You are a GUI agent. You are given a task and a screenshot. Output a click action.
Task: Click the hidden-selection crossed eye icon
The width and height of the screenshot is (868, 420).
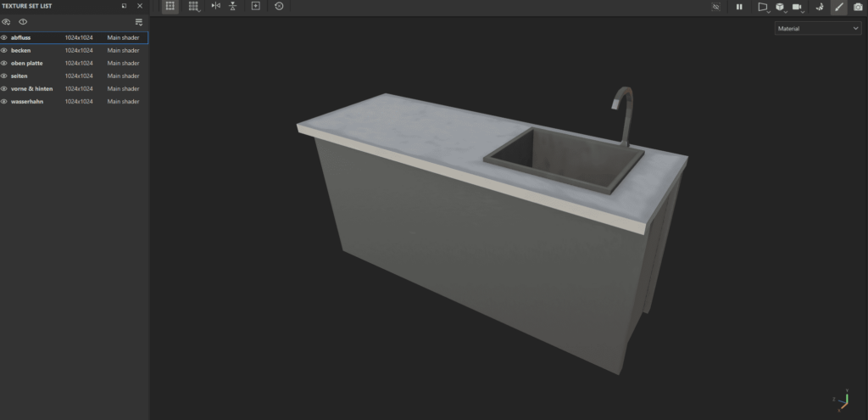715,7
